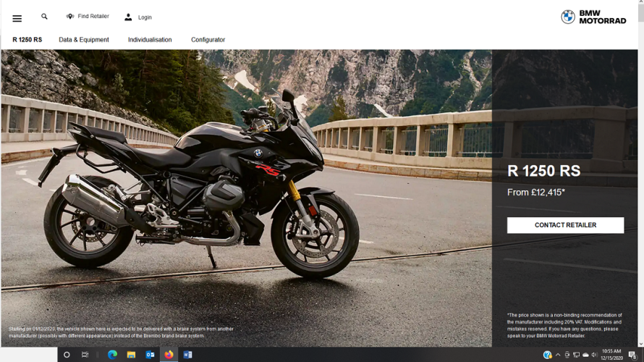Viewport: 644px width, 362px height.
Task: Click the OneDrive cloud tray icon
Action: (x=585, y=355)
